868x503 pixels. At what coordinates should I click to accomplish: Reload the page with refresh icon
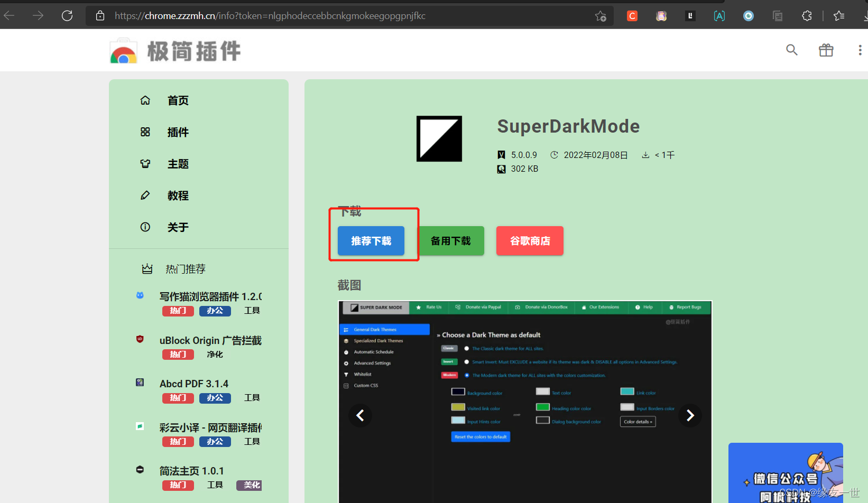pyautogui.click(x=67, y=15)
